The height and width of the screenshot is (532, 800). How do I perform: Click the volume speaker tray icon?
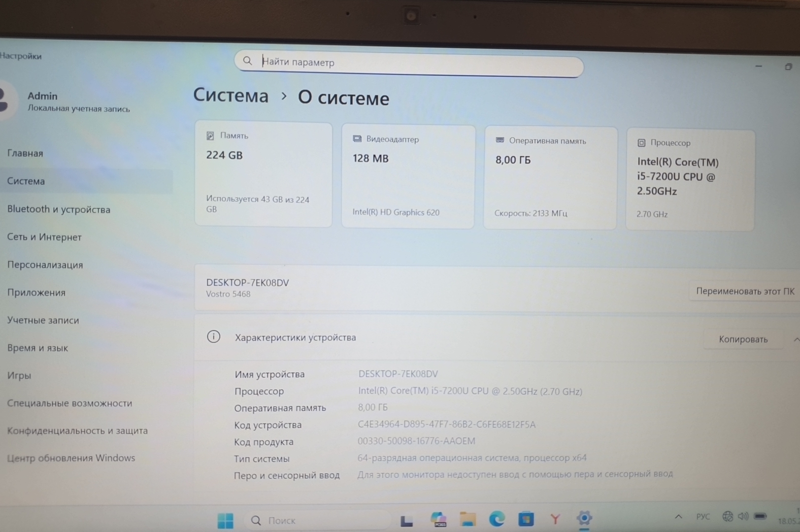pos(743,516)
